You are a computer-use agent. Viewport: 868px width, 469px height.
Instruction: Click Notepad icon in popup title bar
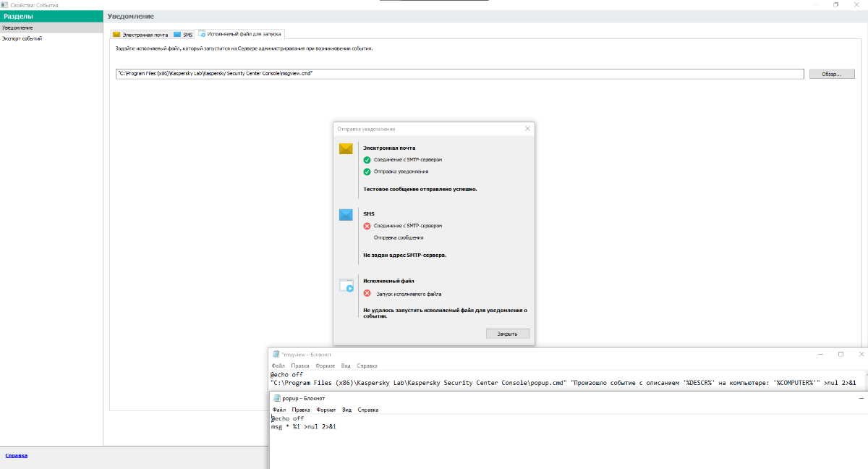pos(277,398)
